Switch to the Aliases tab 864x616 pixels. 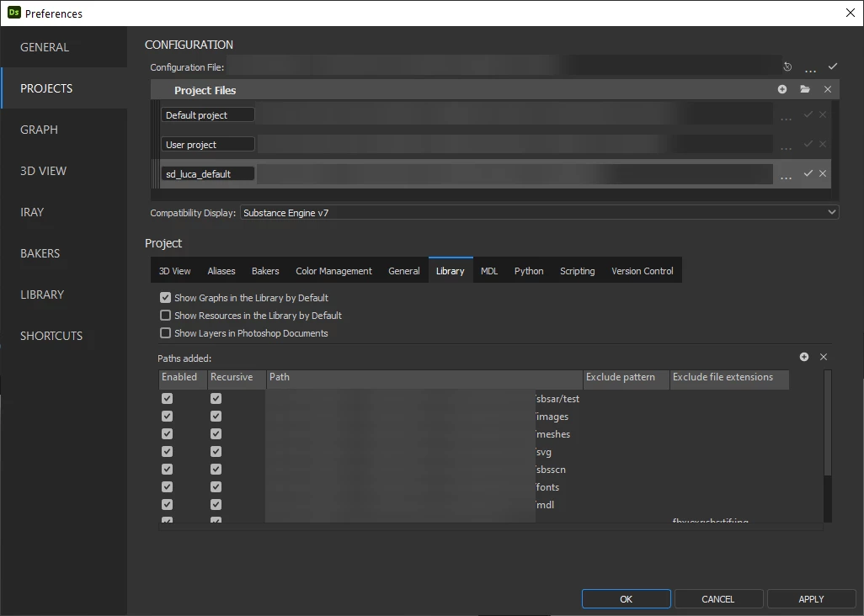click(x=221, y=271)
